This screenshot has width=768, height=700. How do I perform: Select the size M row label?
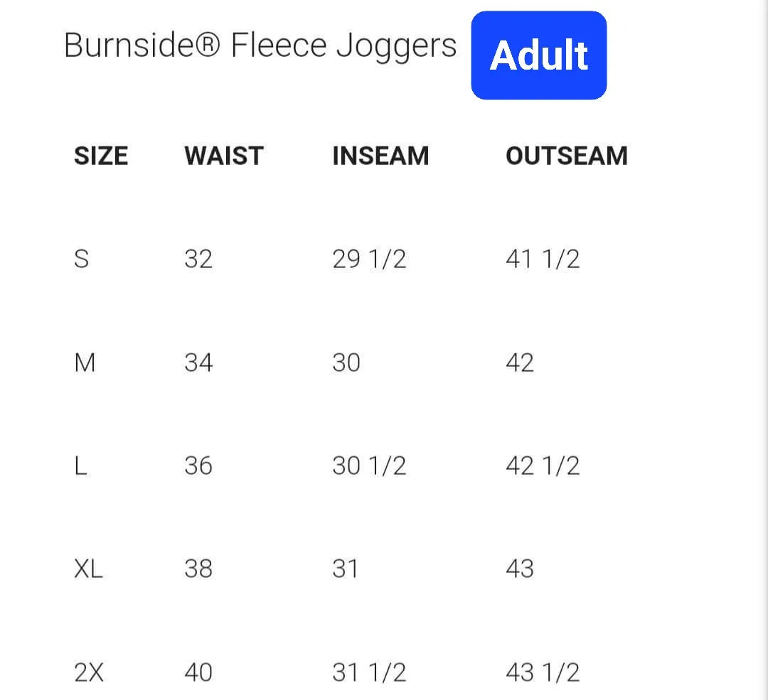(85, 362)
